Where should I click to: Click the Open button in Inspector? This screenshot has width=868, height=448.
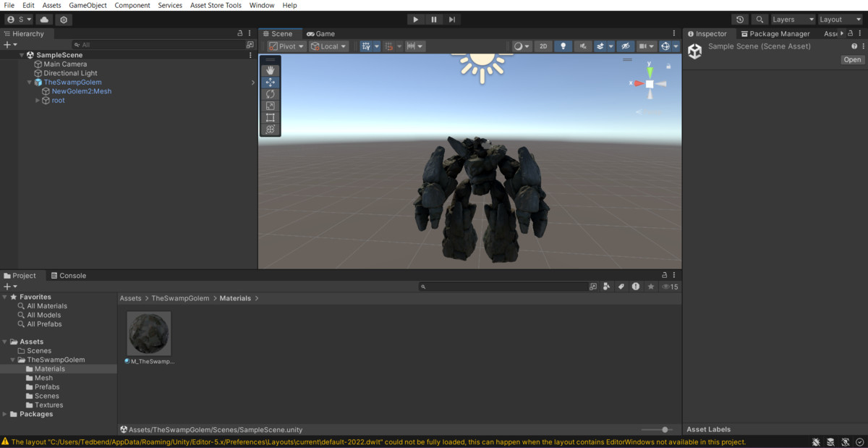point(853,59)
